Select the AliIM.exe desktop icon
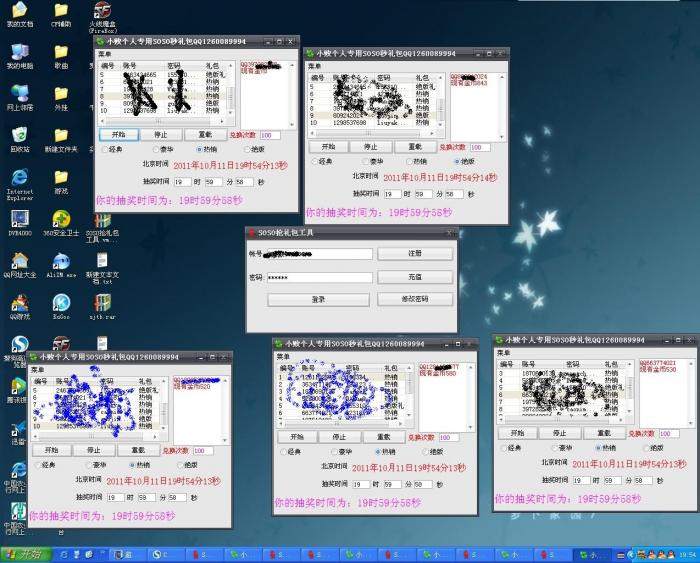Viewport: 700px width, 563px height. point(61,266)
